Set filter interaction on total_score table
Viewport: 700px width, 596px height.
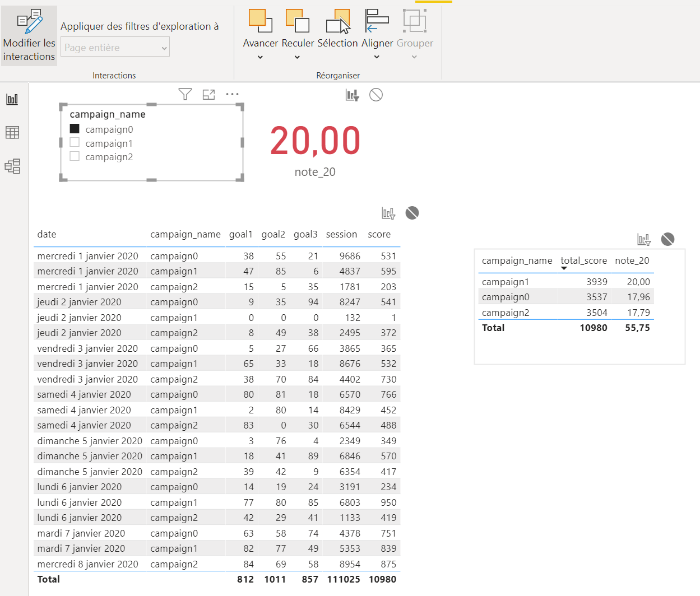(x=644, y=240)
